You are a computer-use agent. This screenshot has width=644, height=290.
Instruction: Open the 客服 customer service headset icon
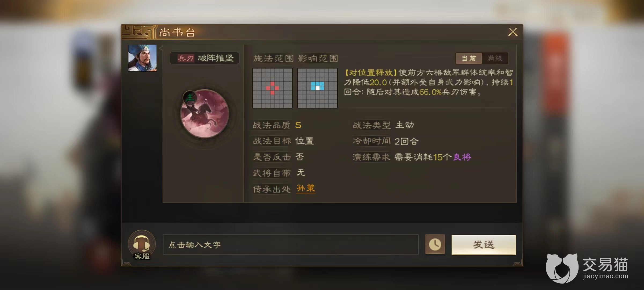point(142,245)
